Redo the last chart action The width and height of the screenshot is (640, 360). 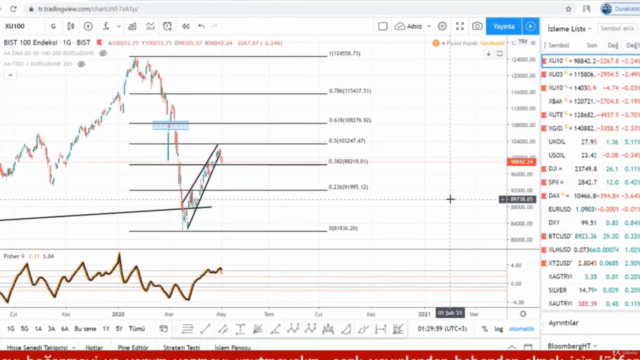(214, 26)
